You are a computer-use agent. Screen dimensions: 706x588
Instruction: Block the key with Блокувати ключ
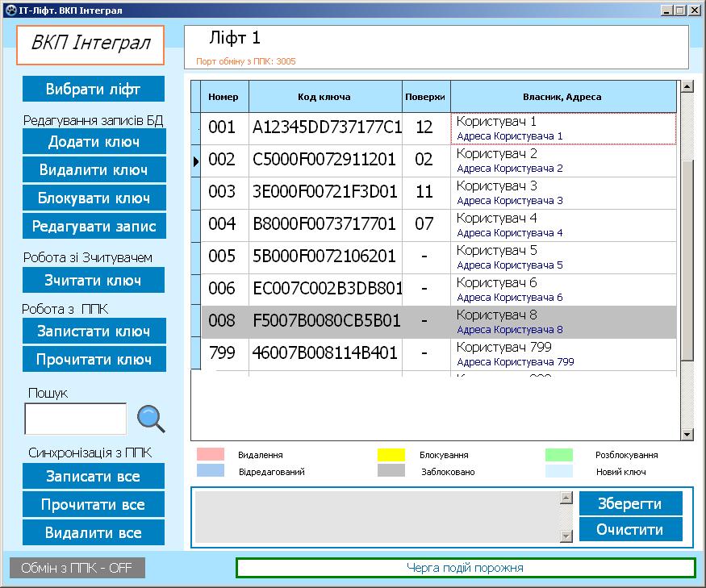[x=94, y=198]
